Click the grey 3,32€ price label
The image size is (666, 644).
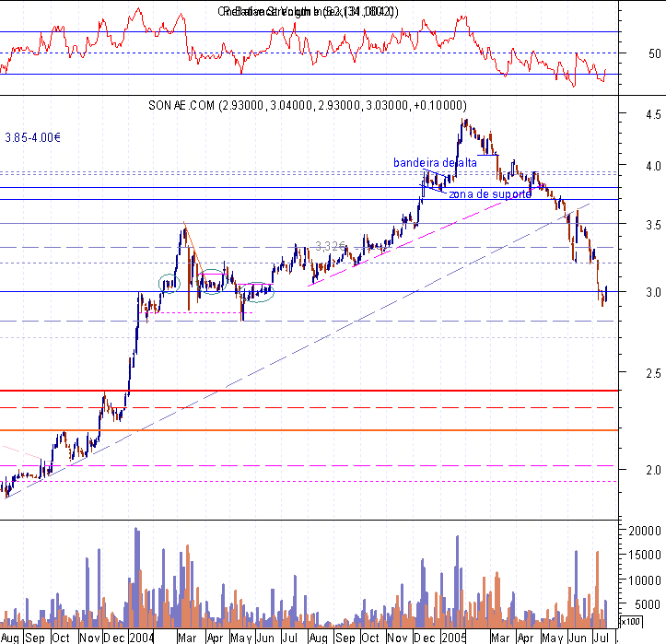[330, 246]
